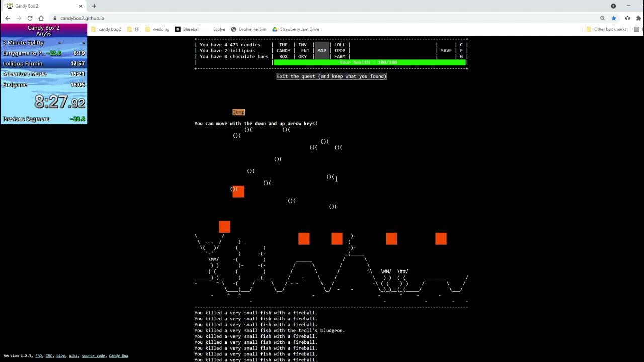This screenshot has height=362, width=644.
Task: Open the SAVE game tab
Action: 446,51
